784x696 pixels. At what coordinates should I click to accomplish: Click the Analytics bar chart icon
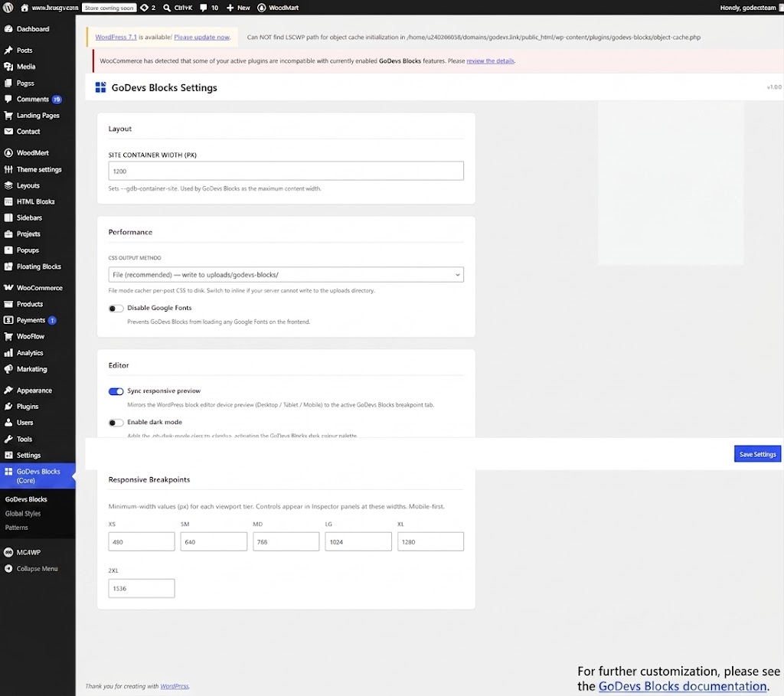[8, 353]
